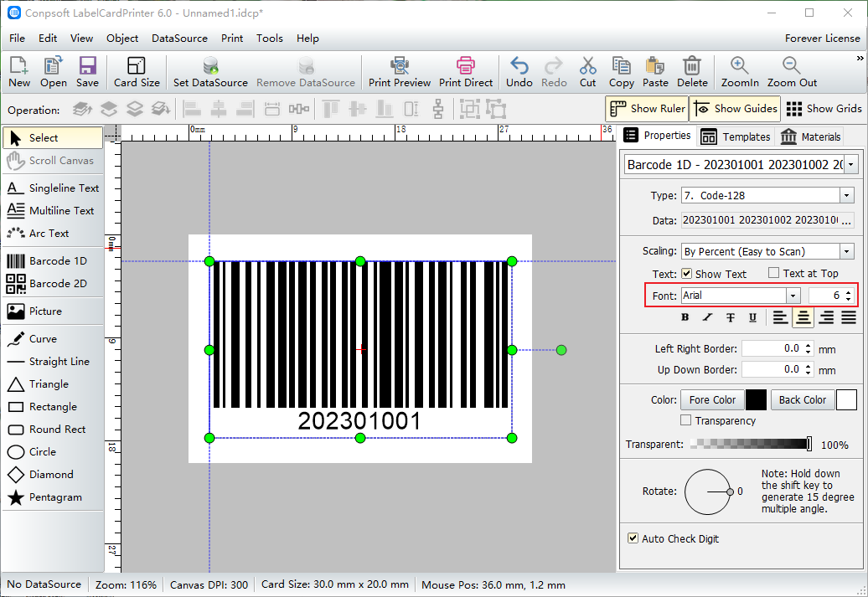Open the Edit menu
This screenshot has width=868, height=597.
pyautogui.click(x=48, y=39)
